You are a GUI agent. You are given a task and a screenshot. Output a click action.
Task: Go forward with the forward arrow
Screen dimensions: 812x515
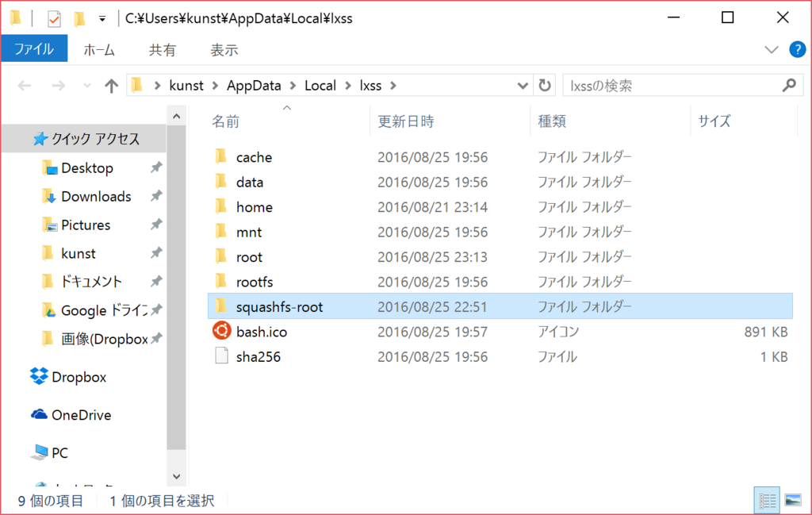pyautogui.click(x=59, y=86)
